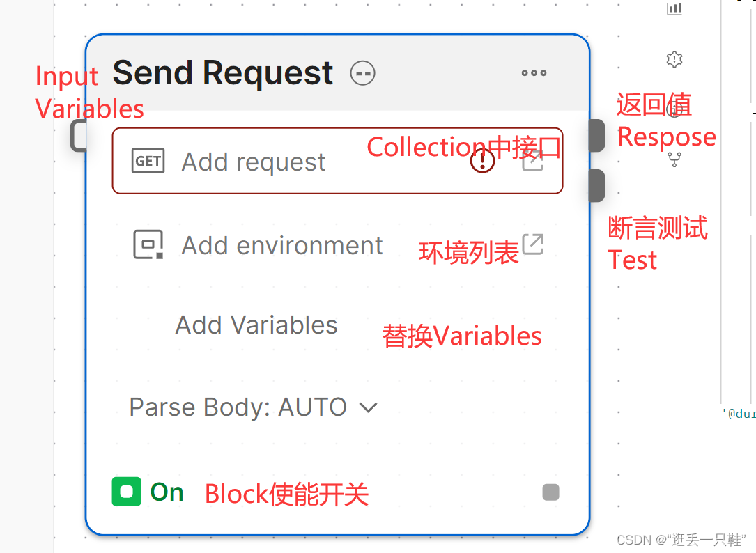The image size is (756, 553).
Task: Select the git branch icon in right sidebar
Action: click(674, 159)
